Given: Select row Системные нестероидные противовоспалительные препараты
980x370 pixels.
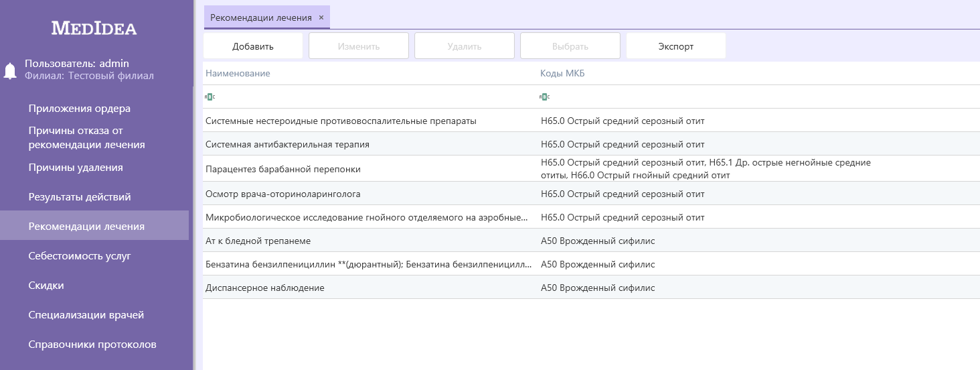Looking at the screenshot, I should click(591, 121).
